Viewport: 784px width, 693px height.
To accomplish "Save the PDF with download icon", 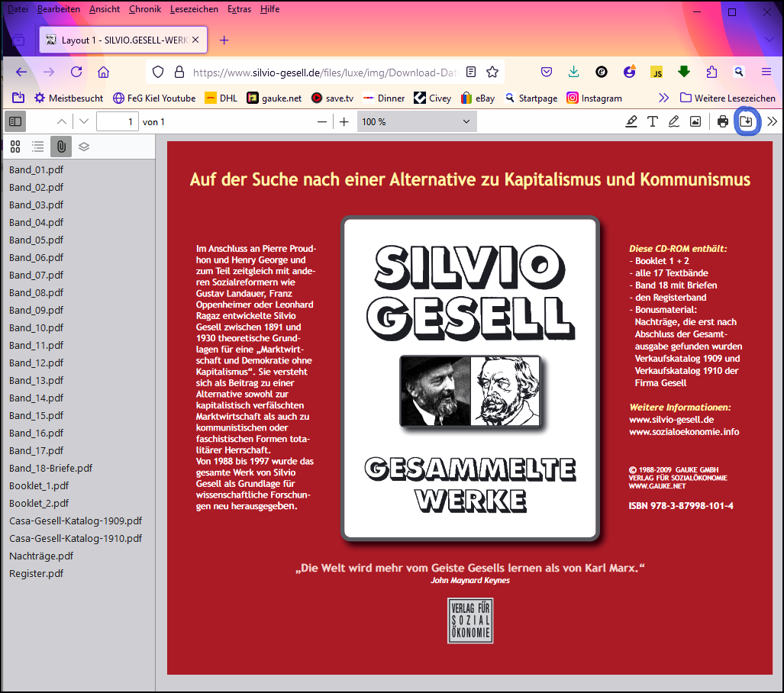I will [746, 121].
